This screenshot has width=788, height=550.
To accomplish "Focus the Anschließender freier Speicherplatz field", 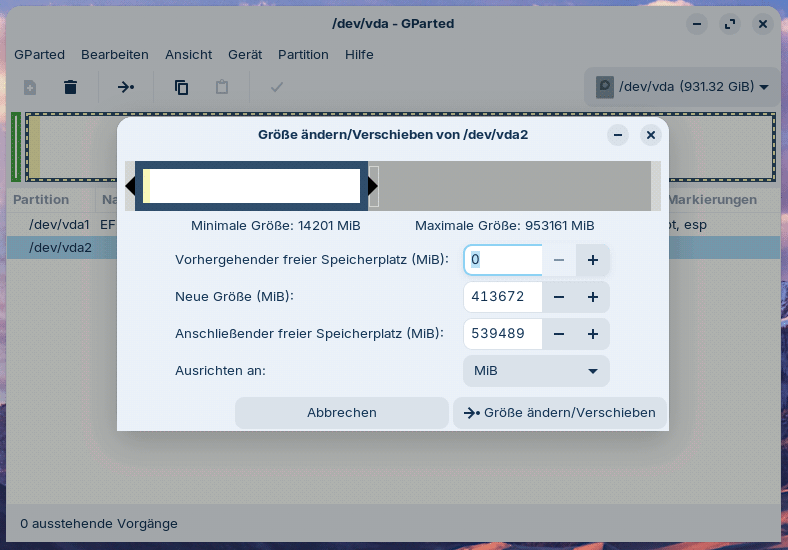I will click(503, 334).
